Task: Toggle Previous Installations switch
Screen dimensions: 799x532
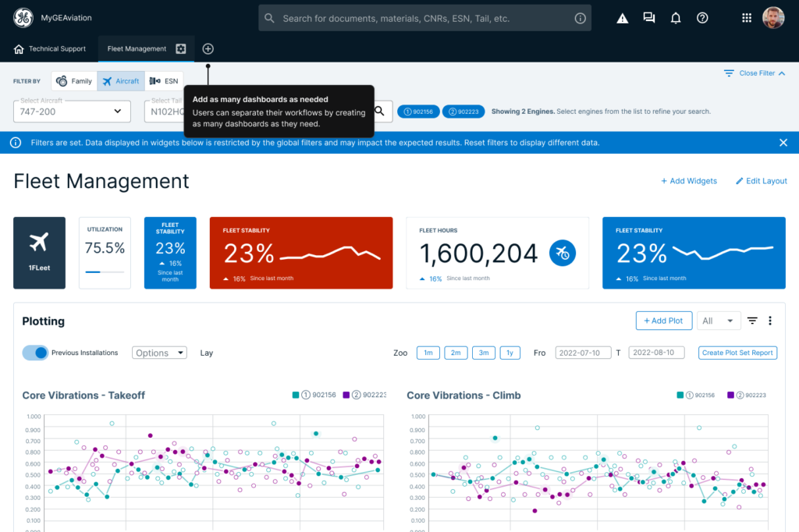Action: 36,353
